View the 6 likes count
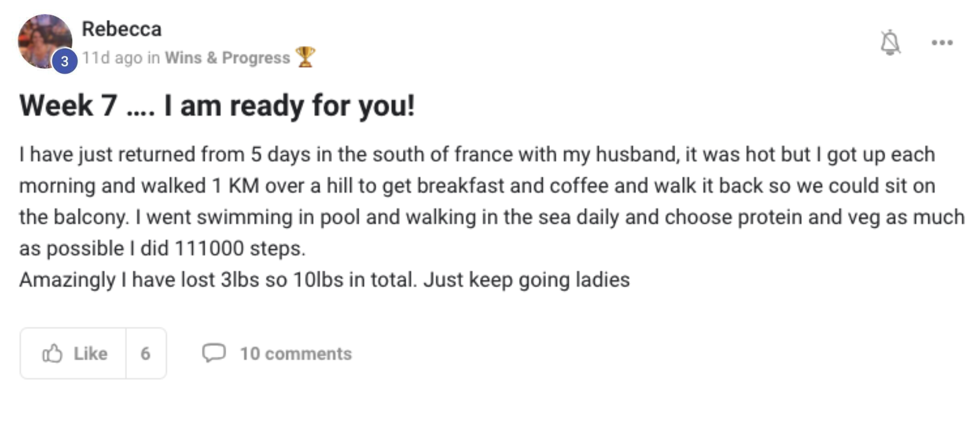 pyautogui.click(x=145, y=353)
